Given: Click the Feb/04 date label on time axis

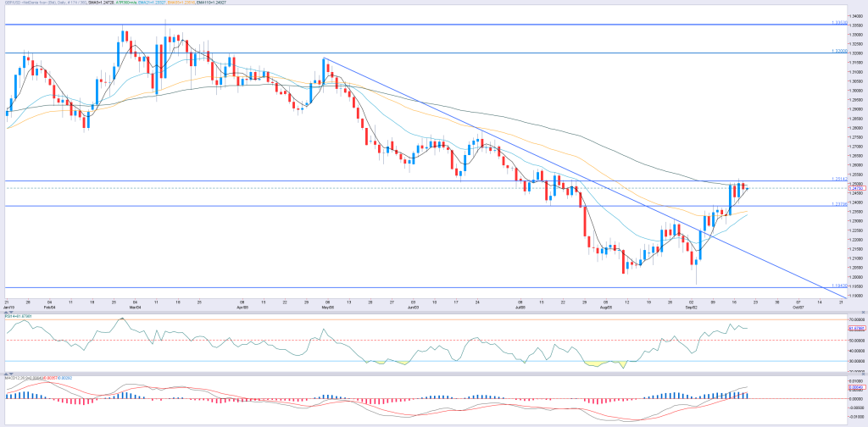Looking at the screenshot, I should [50, 306].
